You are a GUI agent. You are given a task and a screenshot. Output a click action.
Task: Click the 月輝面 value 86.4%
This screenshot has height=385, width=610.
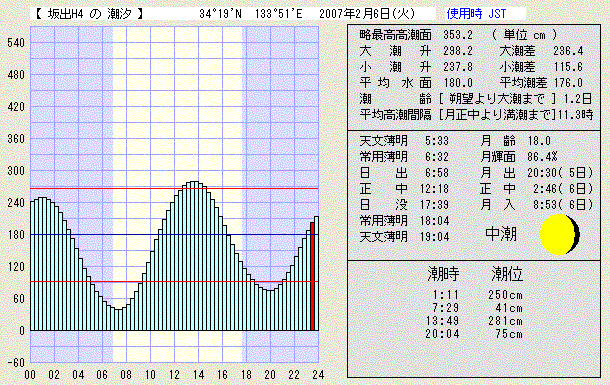(x=542, y=157)
